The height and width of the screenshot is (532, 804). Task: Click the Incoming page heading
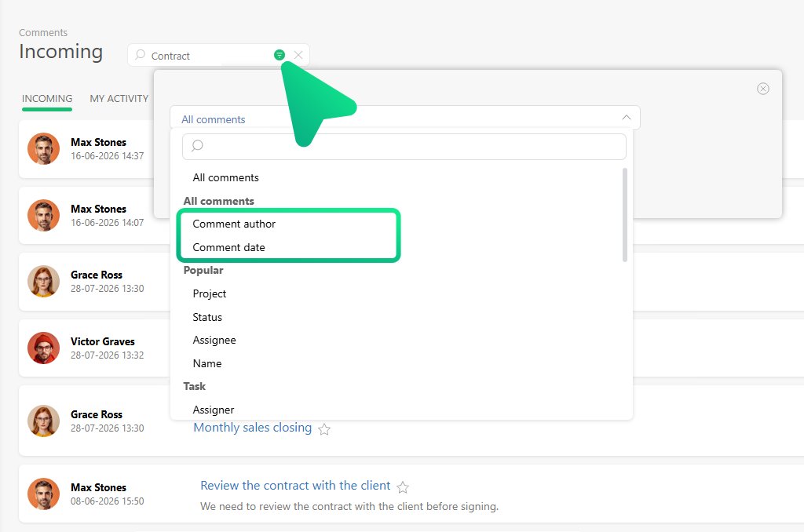(x=60, y=52)
